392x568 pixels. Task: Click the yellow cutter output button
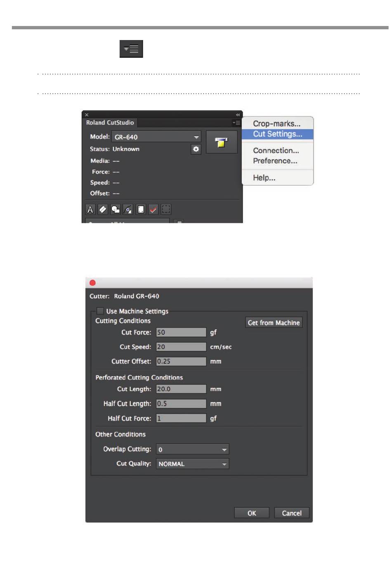pos(222,142)
